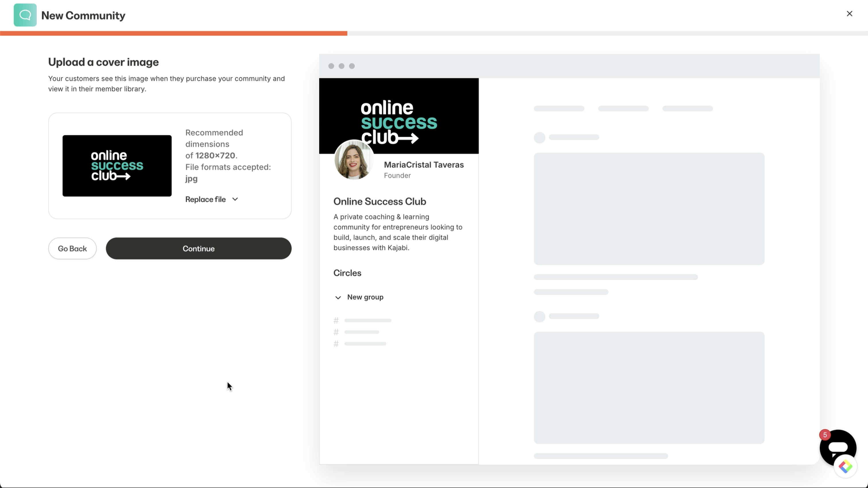
Task: Click the New Community header title
Action: (83, 16)
